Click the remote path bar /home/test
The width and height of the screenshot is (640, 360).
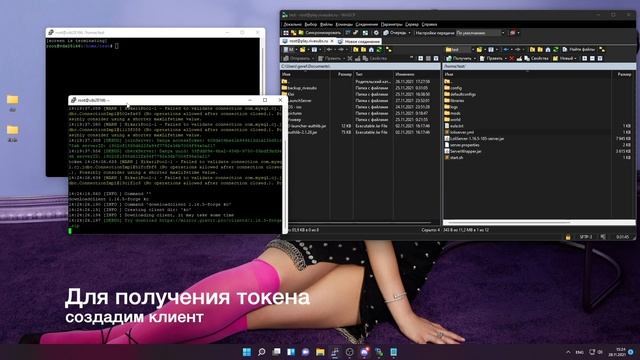tap(539, 66)
